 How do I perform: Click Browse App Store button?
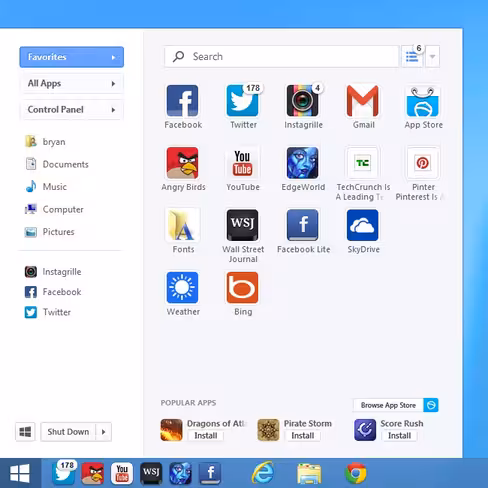(x=396, y=405)
